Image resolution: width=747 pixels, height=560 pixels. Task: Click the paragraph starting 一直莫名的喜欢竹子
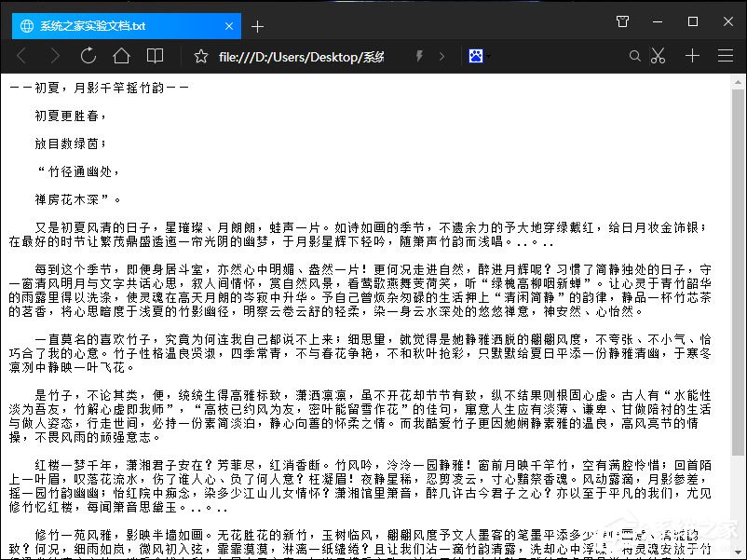pos(360,353)
